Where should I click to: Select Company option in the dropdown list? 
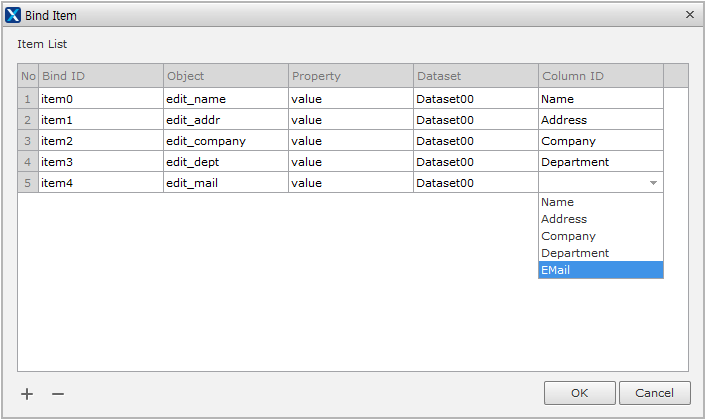click(600, 236)
